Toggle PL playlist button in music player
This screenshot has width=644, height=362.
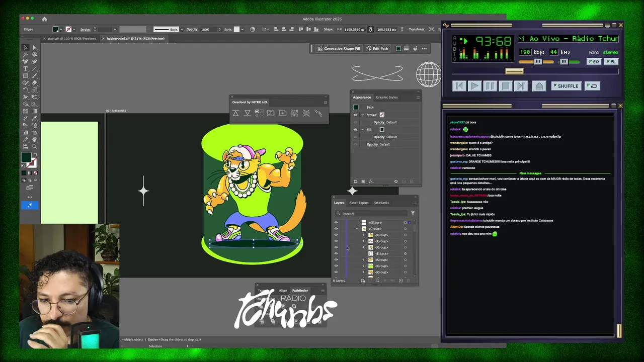click(611, 61)
